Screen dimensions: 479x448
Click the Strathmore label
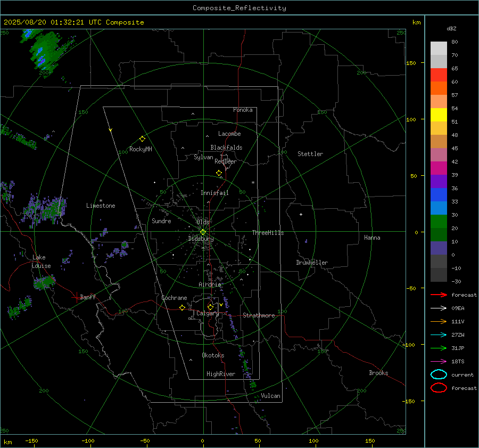(x=259, y=315)
